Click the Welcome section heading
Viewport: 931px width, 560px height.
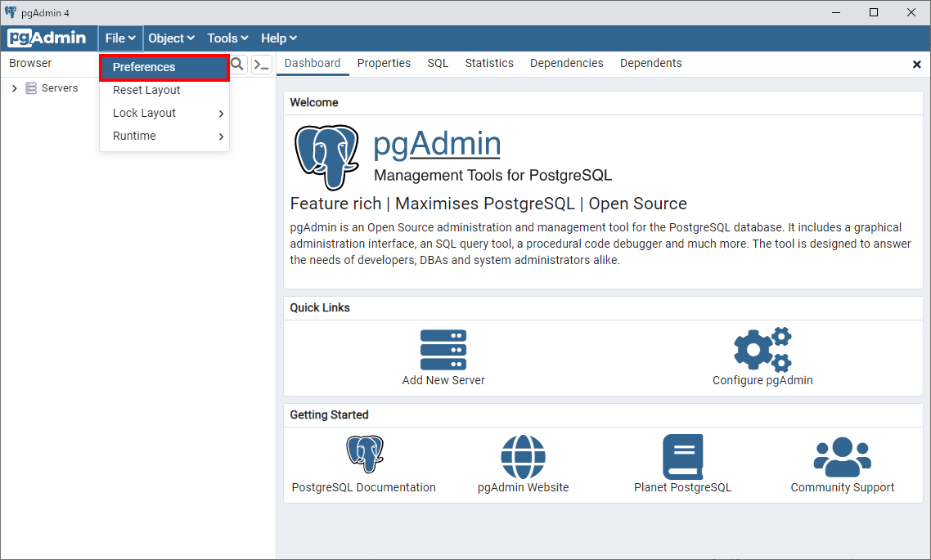pos(314,103)
